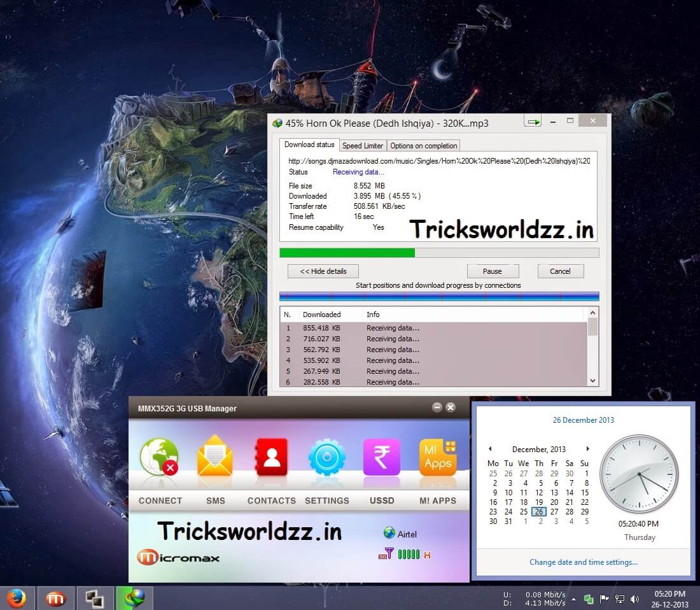Click the connections list scrollbar up arrow
The width and height of the screenshot is (700, 610).
point(592,313)
